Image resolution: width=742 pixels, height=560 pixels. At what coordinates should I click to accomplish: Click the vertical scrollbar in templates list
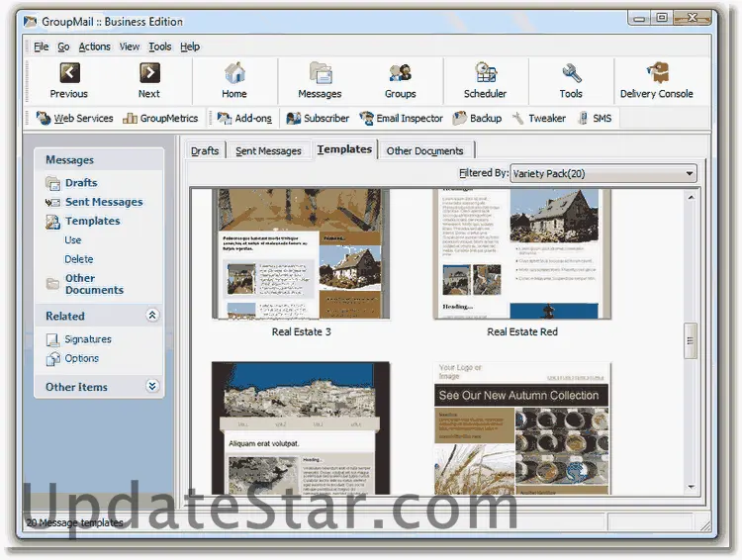[x=691, y=339]
